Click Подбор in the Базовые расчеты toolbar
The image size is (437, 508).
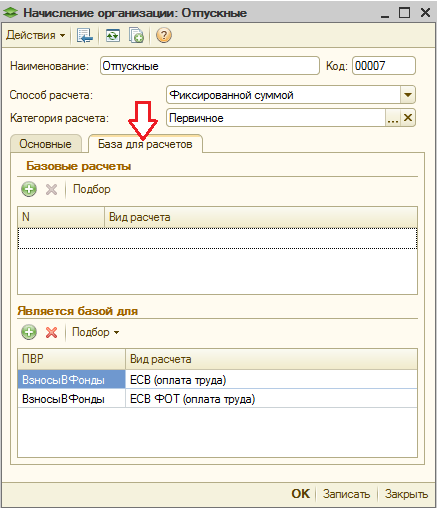click(92, 189)
